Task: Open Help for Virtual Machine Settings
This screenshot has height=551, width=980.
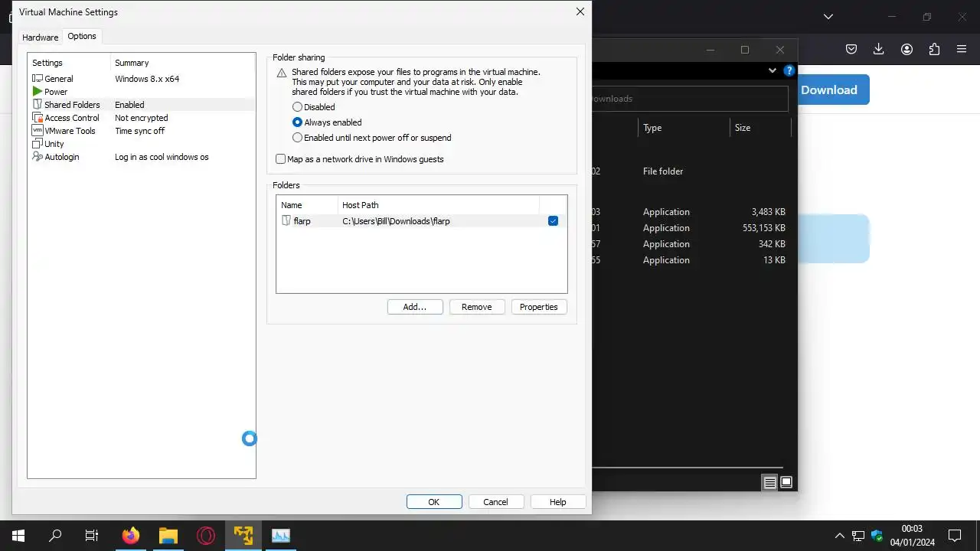Action: pos(558,502)
